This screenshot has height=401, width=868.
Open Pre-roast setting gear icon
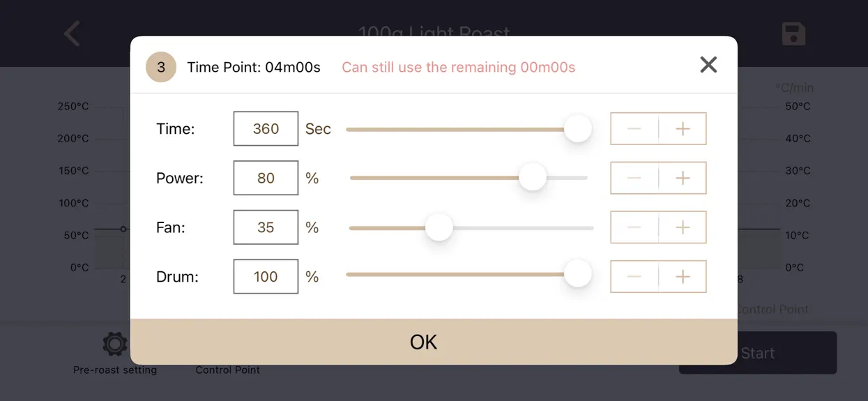tap(115, 344)
